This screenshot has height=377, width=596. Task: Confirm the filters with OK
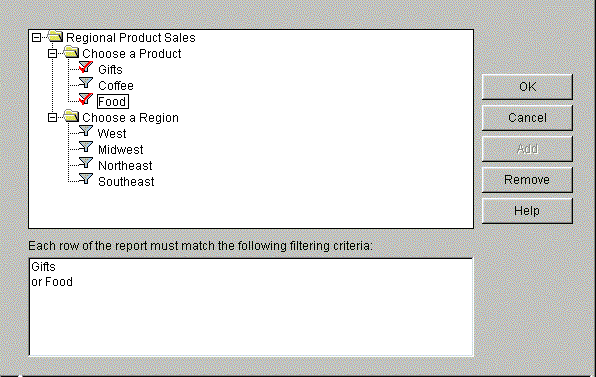[527, 87]
